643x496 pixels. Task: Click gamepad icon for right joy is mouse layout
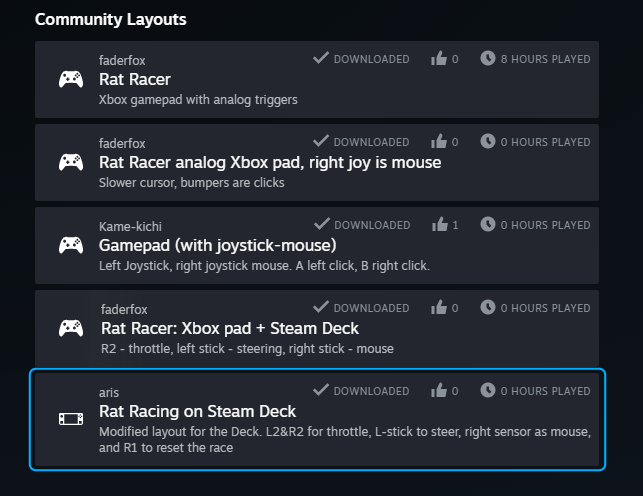70,162
